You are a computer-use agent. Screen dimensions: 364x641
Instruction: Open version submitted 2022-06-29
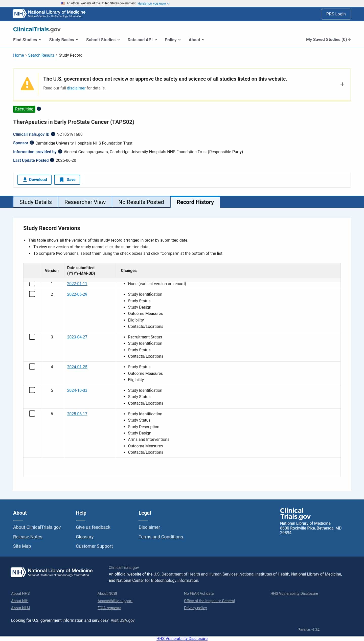pyautogui.click(x=77, y=294)
